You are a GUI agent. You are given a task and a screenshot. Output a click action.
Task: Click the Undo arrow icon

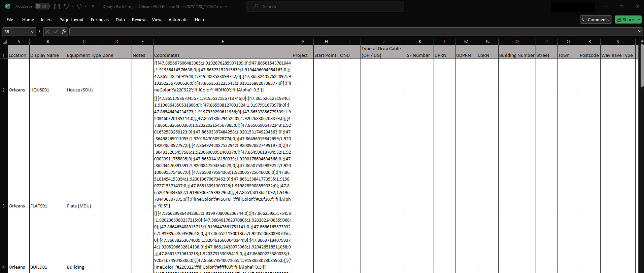tap(67, 6)
